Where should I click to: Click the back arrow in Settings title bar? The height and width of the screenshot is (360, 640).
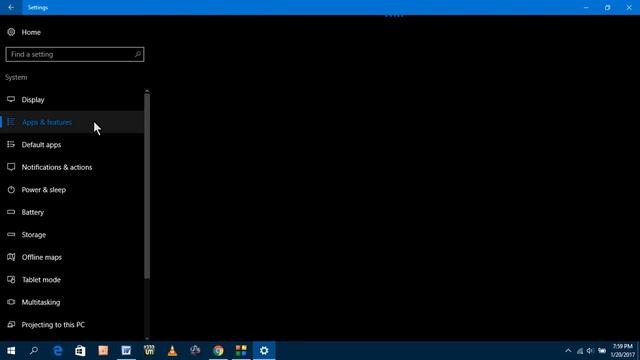(x=11, y=7)
